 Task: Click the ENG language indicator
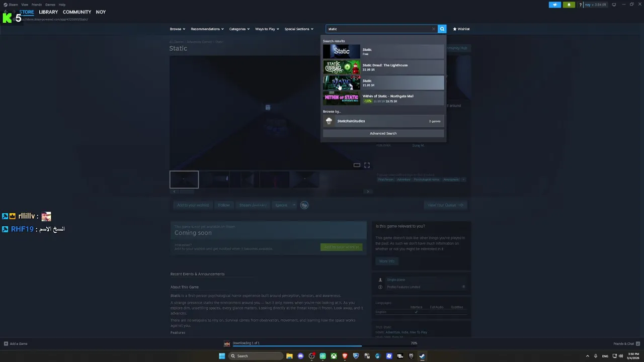click(605, 356)
